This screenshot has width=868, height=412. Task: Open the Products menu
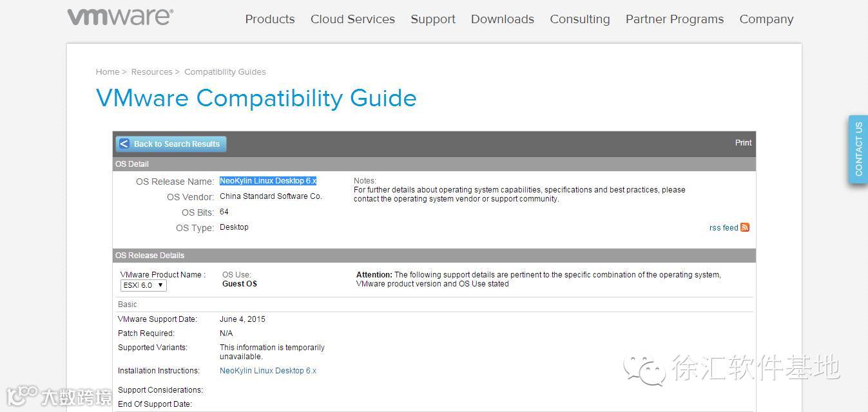click(x=269, y=19)
